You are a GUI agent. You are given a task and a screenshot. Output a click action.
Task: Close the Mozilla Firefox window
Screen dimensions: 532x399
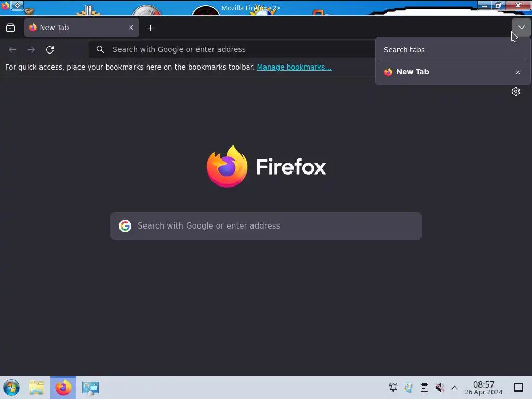pyautogui.click(x=518, y=5)
